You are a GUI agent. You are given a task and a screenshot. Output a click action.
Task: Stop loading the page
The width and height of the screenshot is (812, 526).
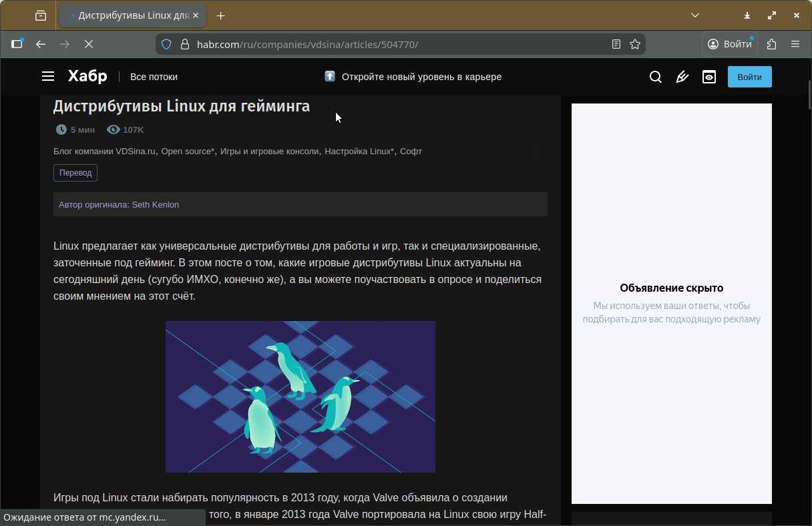(x=88, y=44)
